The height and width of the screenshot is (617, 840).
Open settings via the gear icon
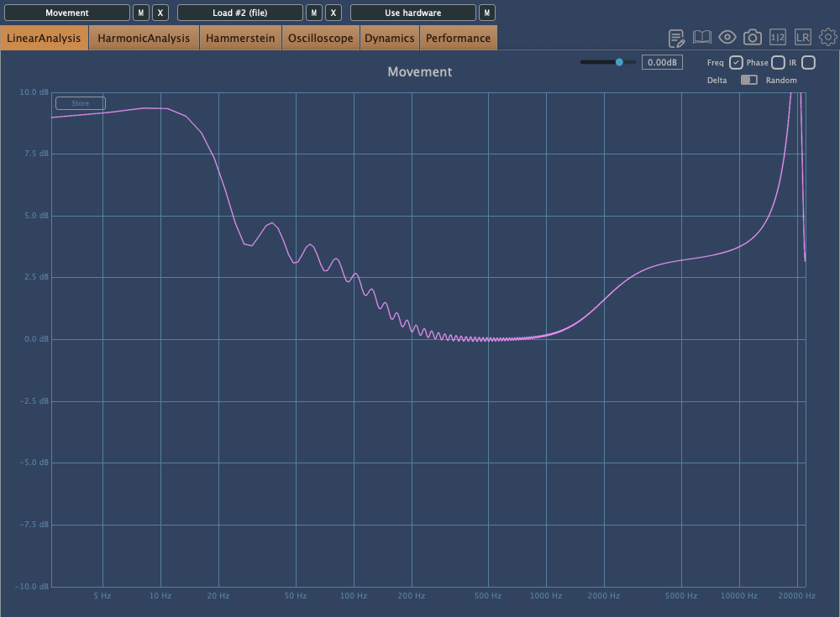click(828, 38)
